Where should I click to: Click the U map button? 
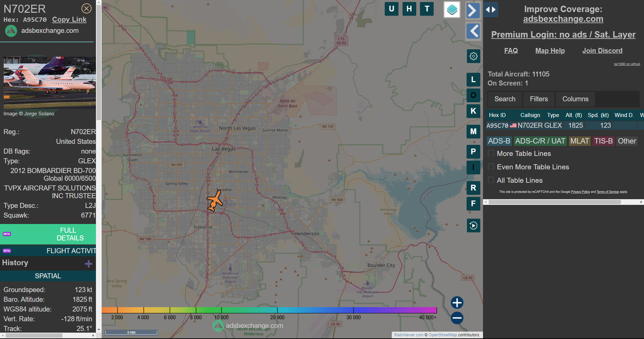391,9
